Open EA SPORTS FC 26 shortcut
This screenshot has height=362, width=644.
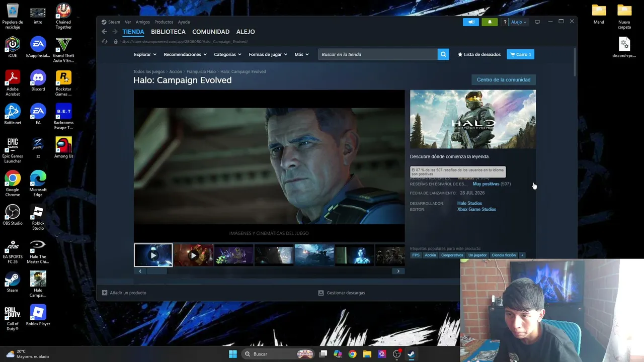[13, 251]
